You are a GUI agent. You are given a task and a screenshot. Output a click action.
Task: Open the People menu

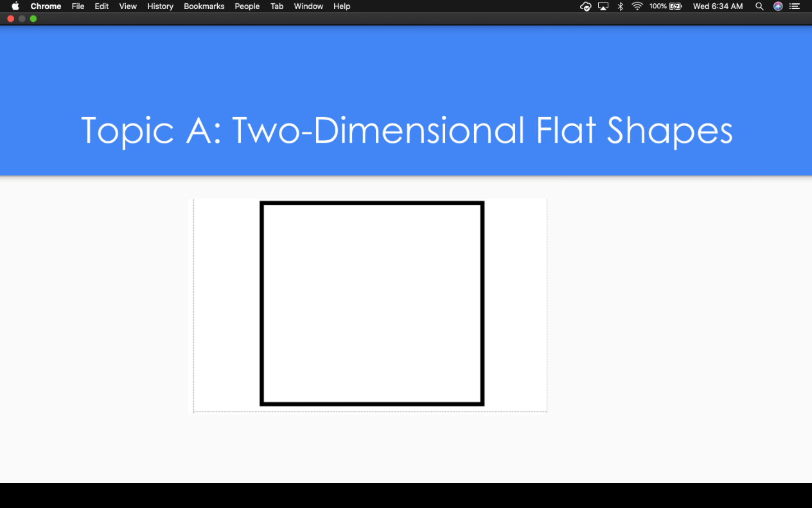(247, 6)
